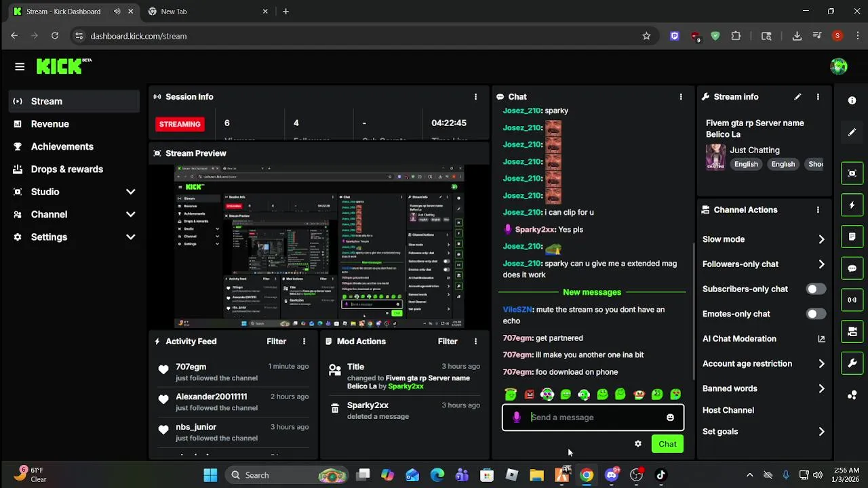Reload the page
The width and height of the screenshot is (868, 488).
[55, 36]
